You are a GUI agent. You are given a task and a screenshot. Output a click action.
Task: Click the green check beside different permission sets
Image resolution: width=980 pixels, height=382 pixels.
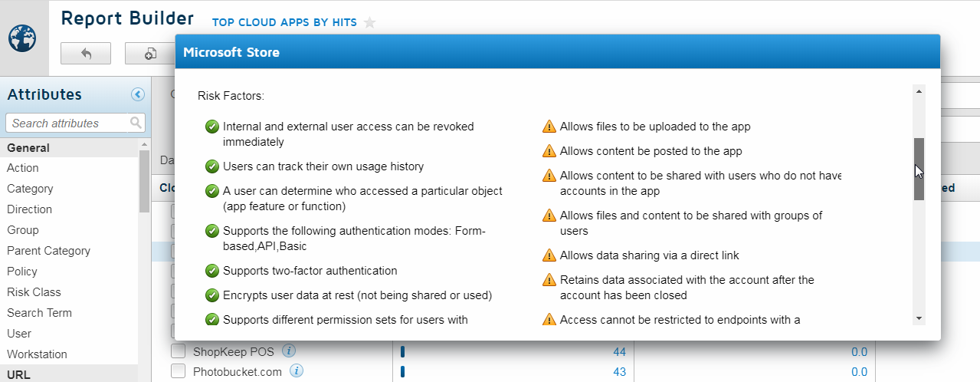click(212, 320)
